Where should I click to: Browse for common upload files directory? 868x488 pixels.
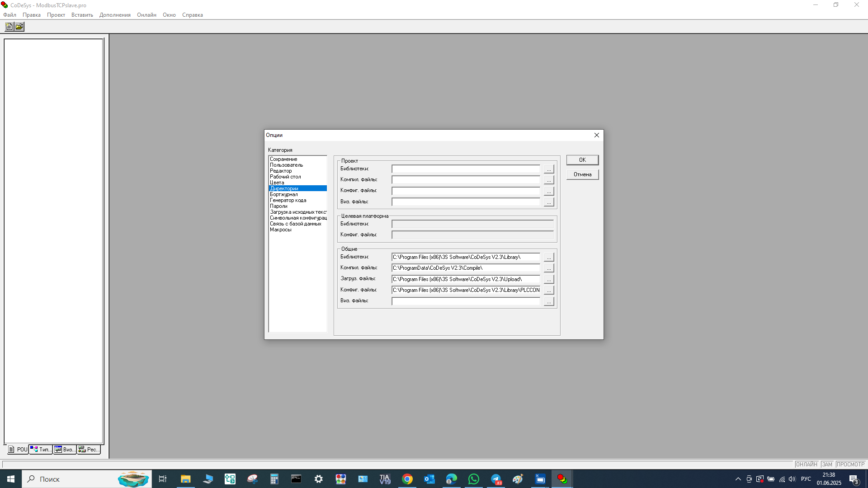pos(548,279)
